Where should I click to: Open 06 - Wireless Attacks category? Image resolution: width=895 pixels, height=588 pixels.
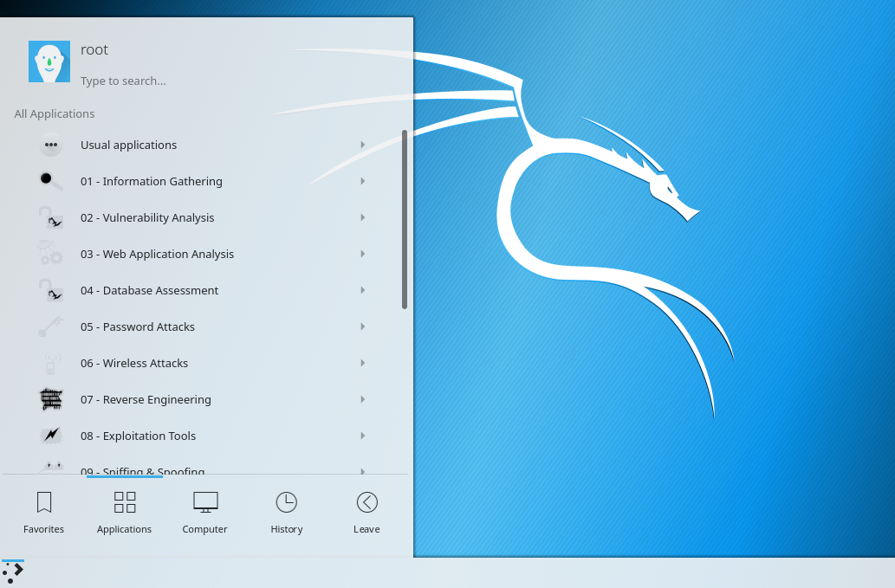tap(200, 364)
